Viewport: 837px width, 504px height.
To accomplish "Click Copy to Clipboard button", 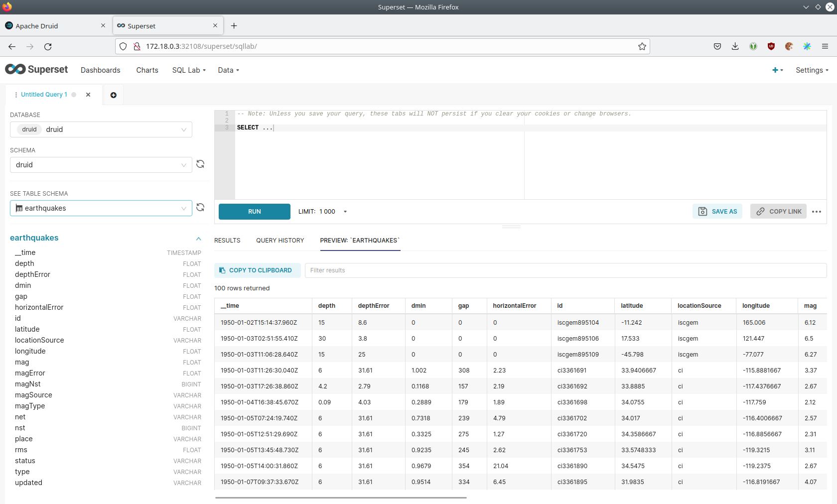I will click(x=257, y=270).
